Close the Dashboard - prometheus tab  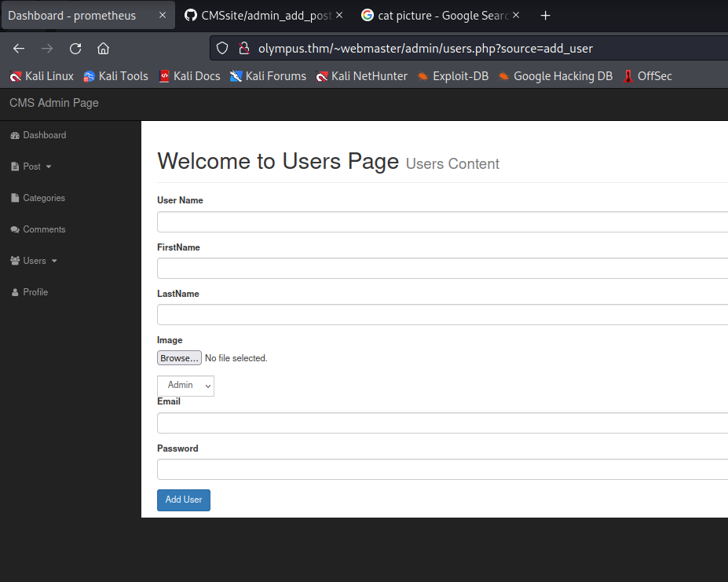click(x=162, y=16)
